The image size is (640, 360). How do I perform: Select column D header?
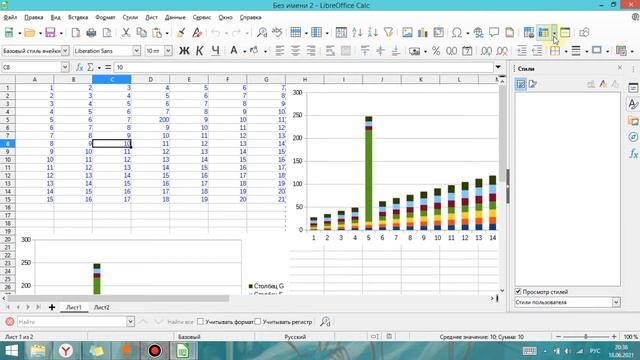[x=151, y=79]
